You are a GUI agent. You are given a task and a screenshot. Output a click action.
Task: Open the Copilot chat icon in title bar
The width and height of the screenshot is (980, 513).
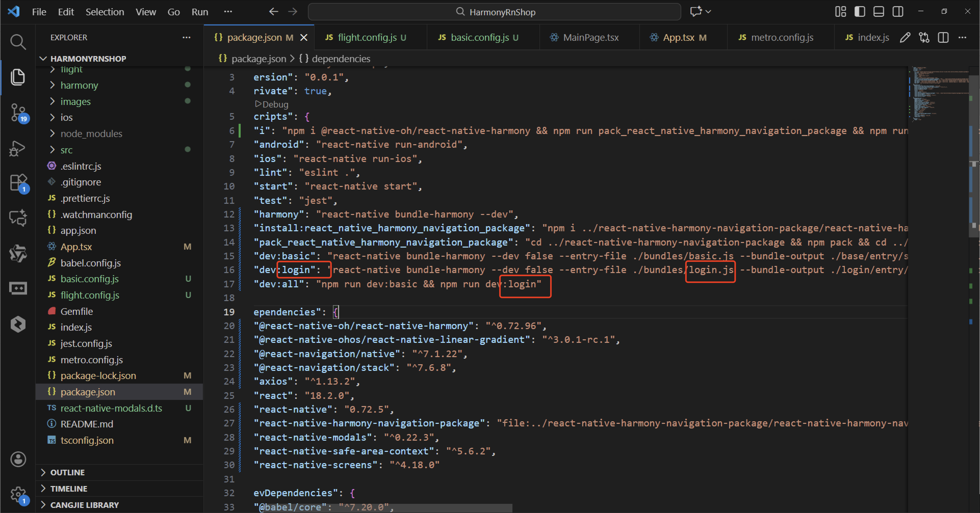coord(696,11)
